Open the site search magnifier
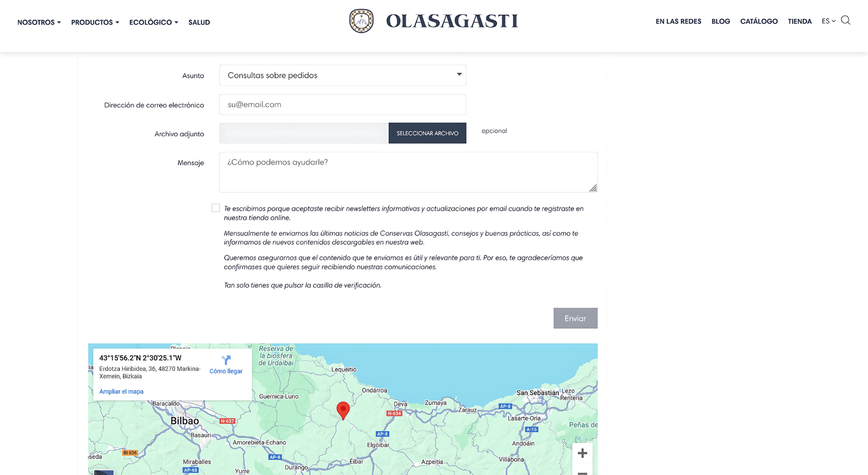Screen dimensions: 868x475 tap(846, 20)
